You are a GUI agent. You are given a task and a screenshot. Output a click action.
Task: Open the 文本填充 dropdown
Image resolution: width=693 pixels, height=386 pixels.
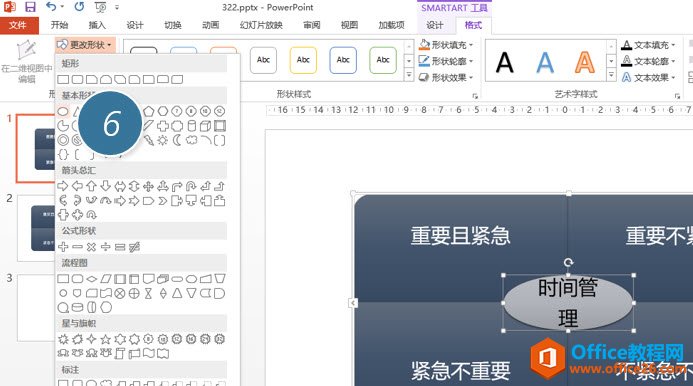[x=648, y=45]
